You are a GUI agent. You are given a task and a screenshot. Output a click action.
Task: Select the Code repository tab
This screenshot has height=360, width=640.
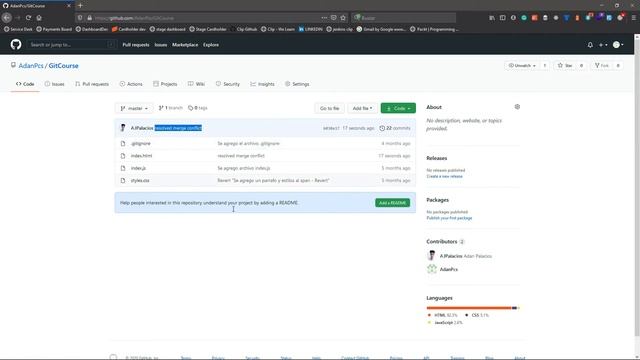[25, 84]
